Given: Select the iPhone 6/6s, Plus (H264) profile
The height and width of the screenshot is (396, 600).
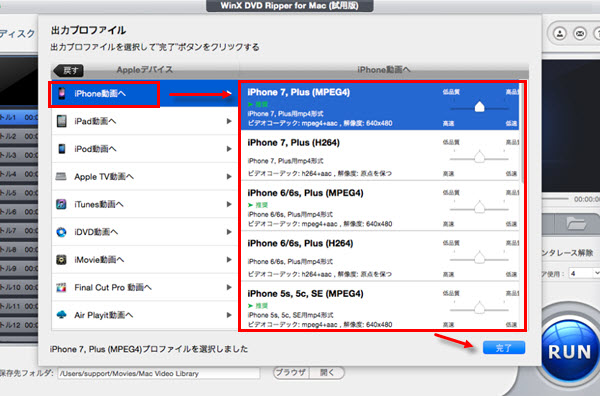Looking at the screenshot, I should [x=380, y=256].
